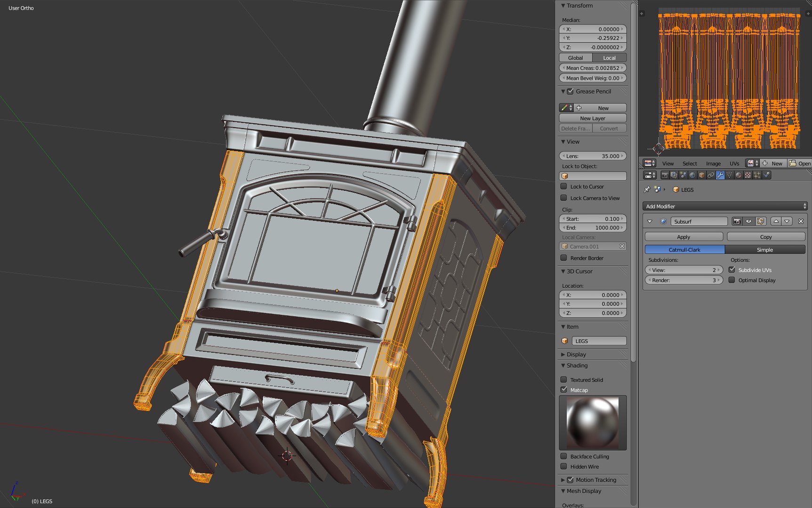812x508 pixels.
Task: Open the Texture properties checker tab
Action: tap(748, 175)
